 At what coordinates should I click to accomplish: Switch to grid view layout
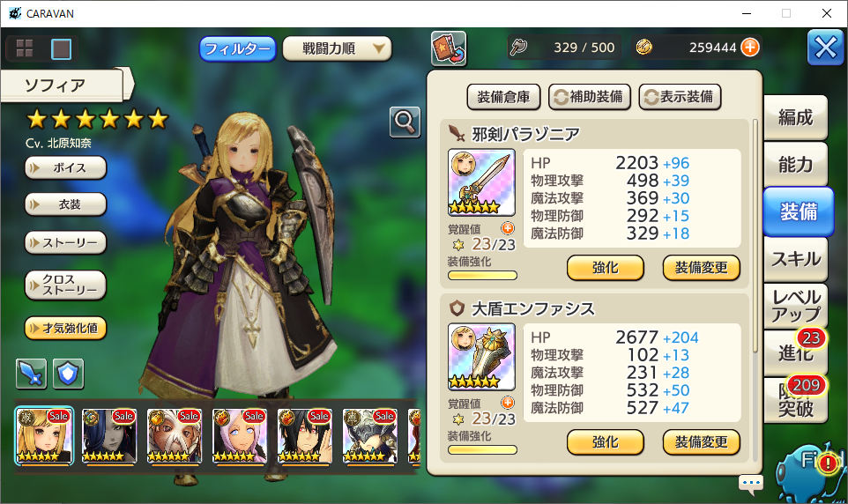(25, 48)
